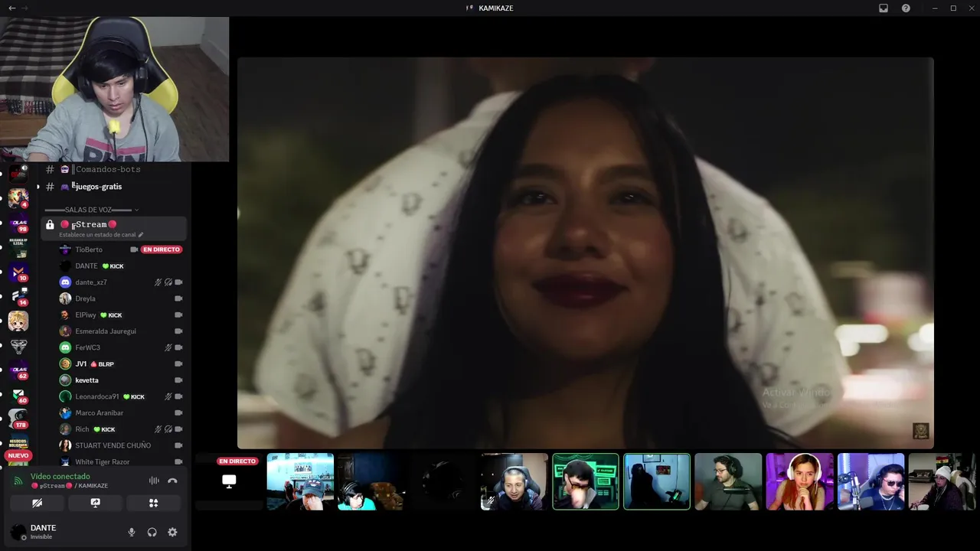This screenshot has width=980, height=551.
Task: Select user TioBerto in voice list
Action: pos(89,249)
